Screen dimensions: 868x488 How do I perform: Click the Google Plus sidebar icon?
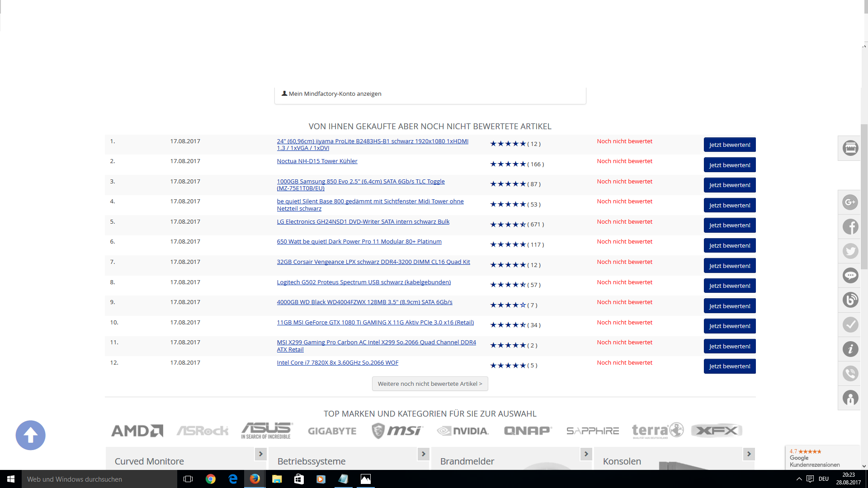coord(850,202)
